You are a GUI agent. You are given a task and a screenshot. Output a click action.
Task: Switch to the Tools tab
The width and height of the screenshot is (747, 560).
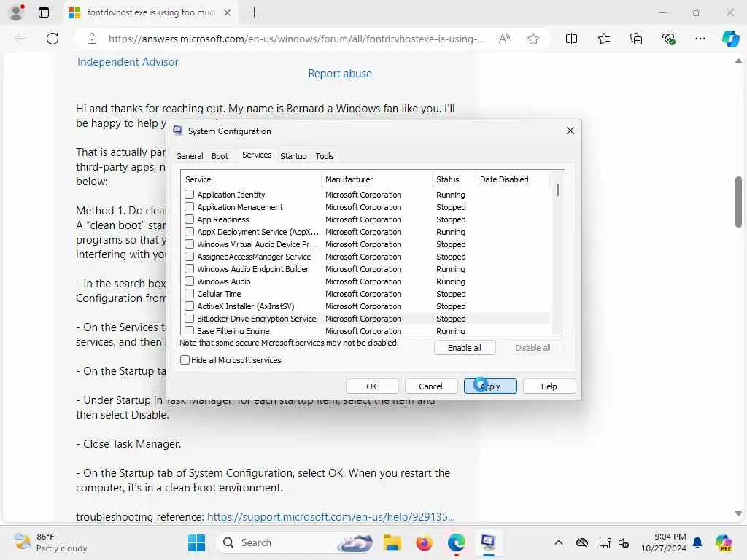pyautogui.click(x=325, y=156)
